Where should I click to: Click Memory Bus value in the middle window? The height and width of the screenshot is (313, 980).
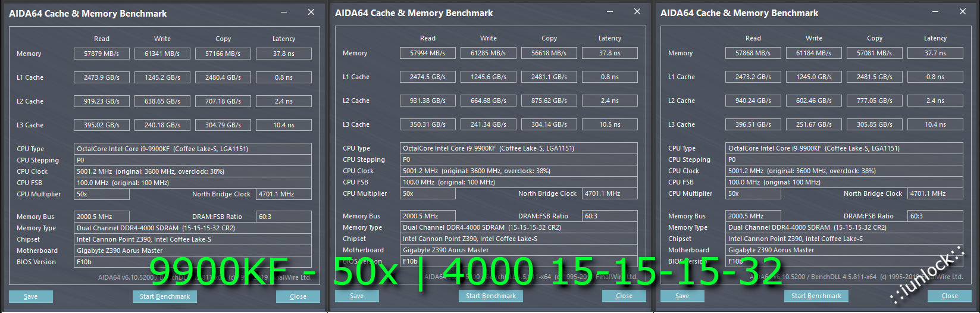click(428, 216)
